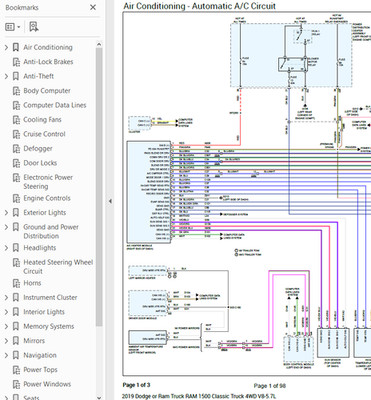This screenshot has width=371, height=400.
Task: Jump to Ground and Power Distribution bookmark
Action: 51,231
